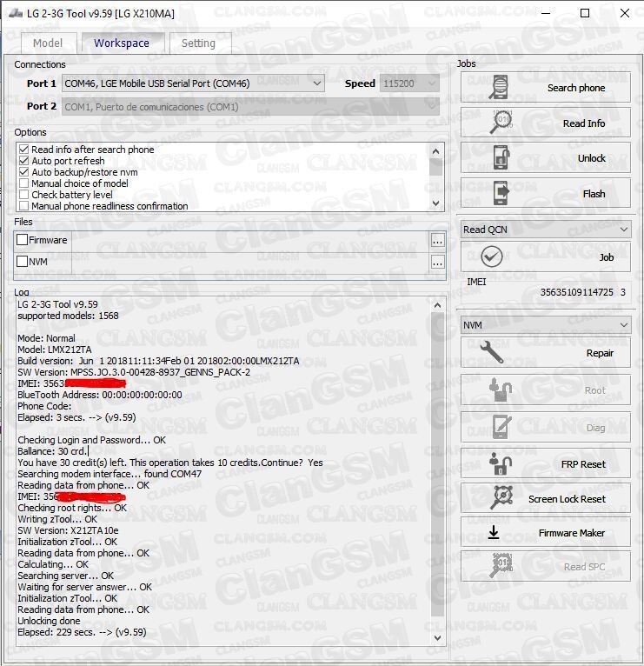Click the Repair wrench icon

[x=492, y=352]
